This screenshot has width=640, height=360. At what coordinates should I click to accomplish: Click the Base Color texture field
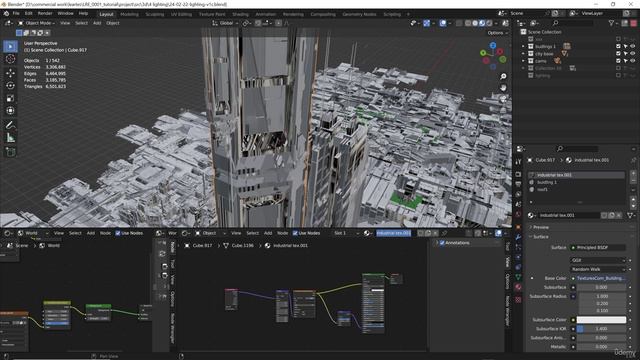tap(600, 278)
